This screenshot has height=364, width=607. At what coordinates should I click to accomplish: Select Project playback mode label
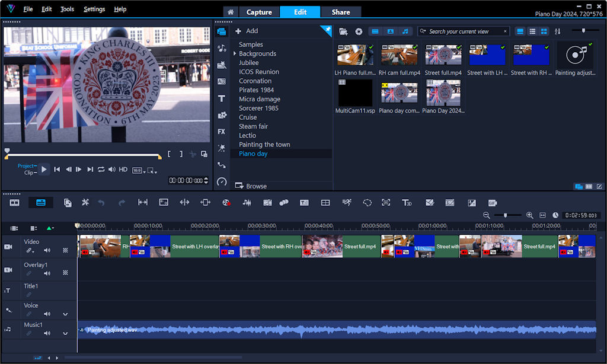click(x=25, y=166)
